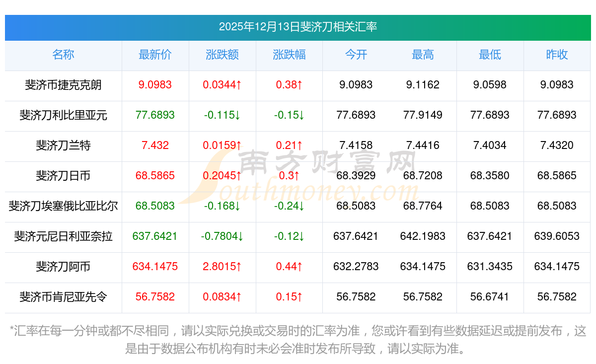Image resolution: width=596 pixels, height=364 pixels.
Task: Click the 今开 value 7.4158
Action: tap(356, 146)
